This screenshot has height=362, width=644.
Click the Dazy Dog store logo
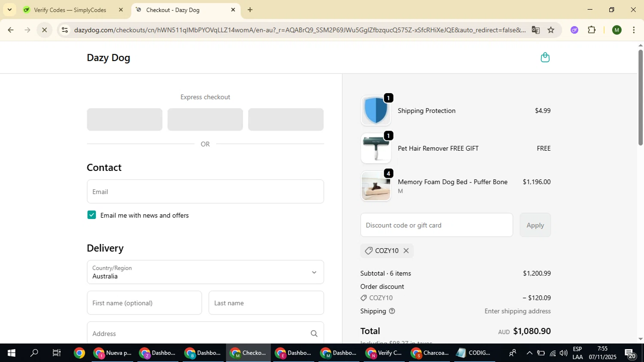(x=109, y=58)
